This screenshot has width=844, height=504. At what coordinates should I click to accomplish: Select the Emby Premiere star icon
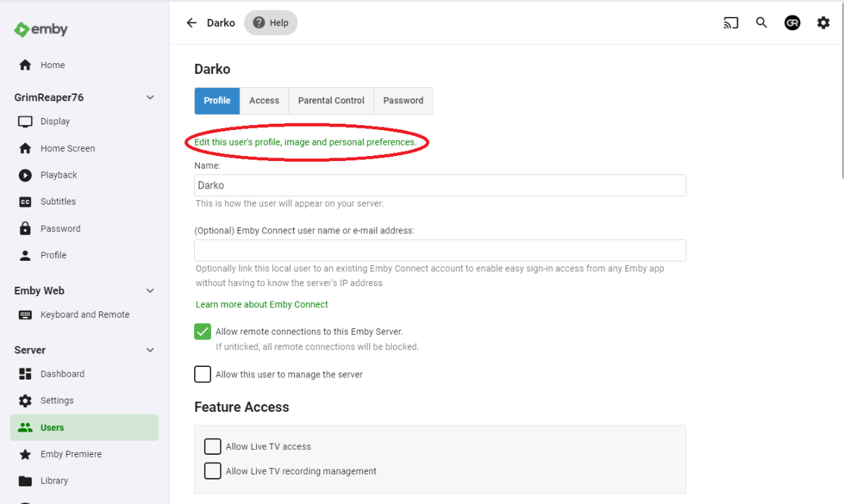tap(25, 454)
